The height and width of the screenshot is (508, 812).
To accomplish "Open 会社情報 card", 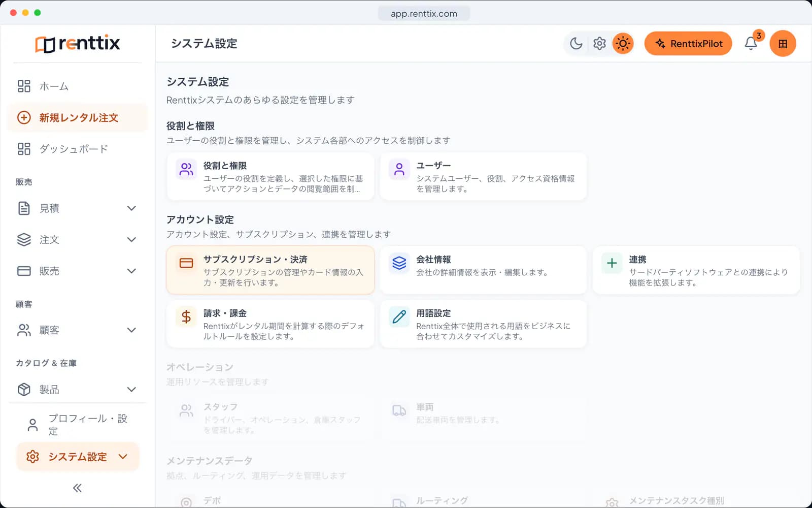I will click(483, 270).
